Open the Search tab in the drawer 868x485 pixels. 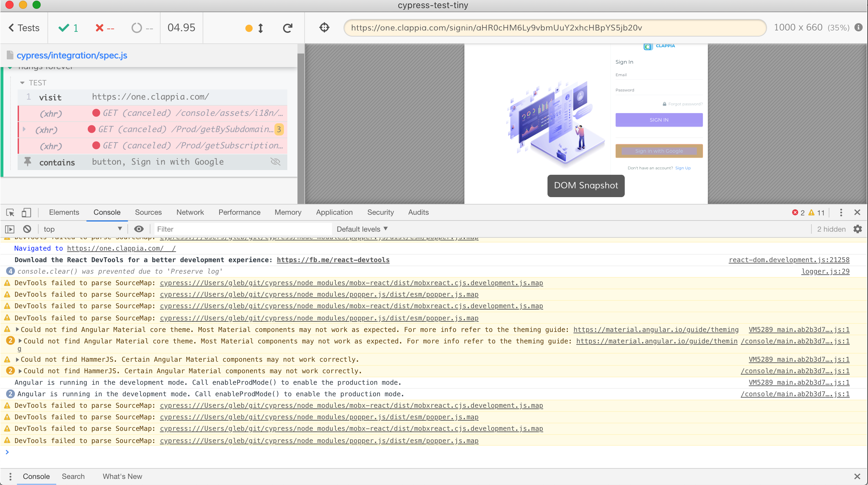point(73,476)
